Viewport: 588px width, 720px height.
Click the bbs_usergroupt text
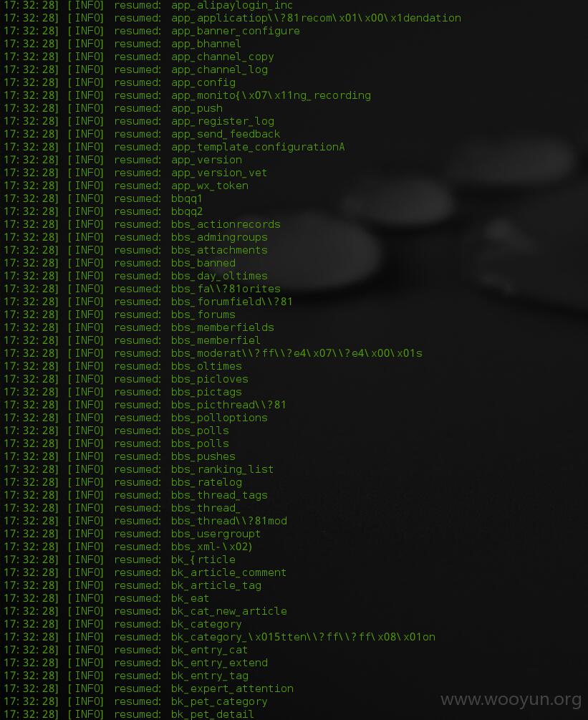(216, 534)
